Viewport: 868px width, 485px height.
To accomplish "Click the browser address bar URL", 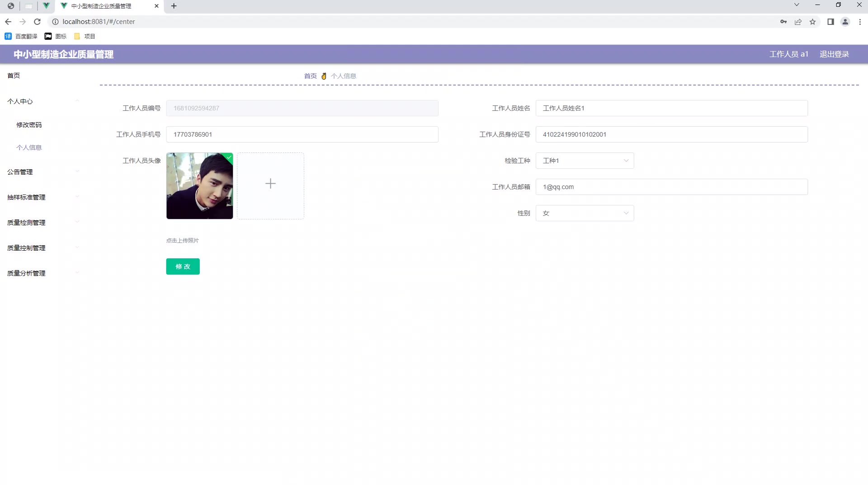I will 99,22.
